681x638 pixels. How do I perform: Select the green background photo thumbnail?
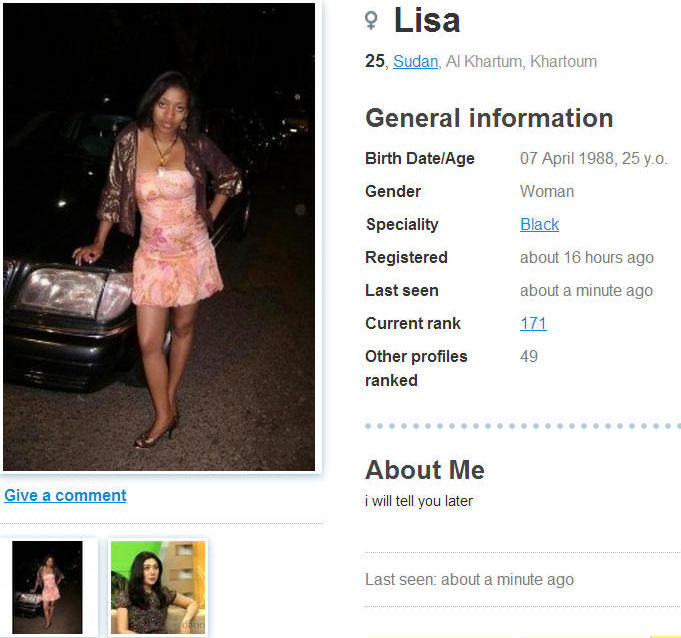click(158, 587)
